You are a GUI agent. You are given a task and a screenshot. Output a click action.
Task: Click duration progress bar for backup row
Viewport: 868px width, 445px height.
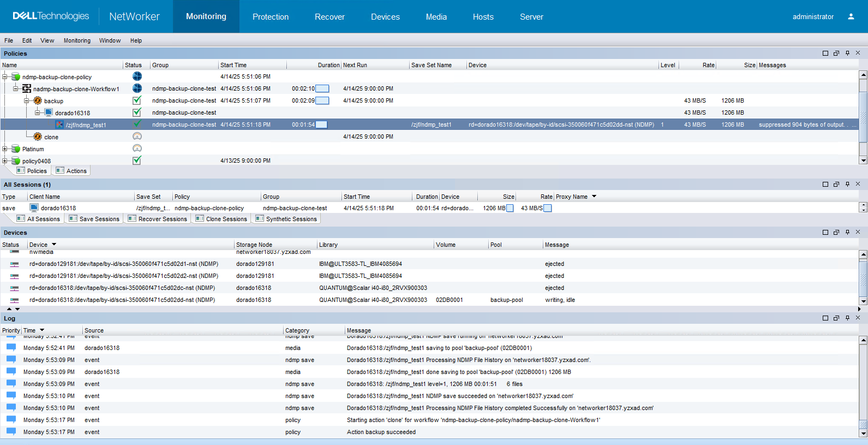[x=322, y=100]
